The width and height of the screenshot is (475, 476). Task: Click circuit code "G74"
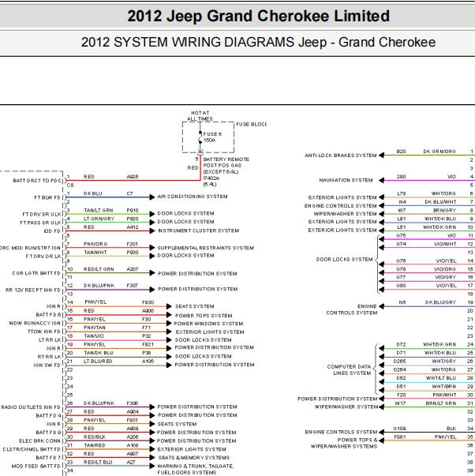[x=402, y=244]
